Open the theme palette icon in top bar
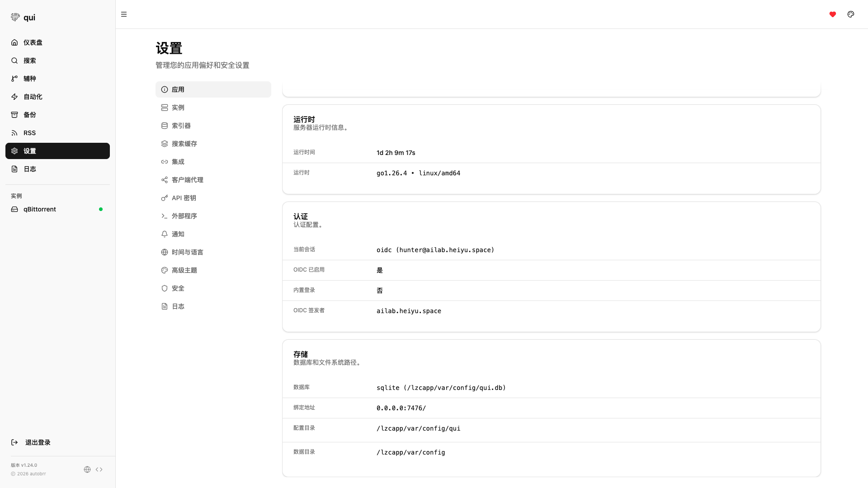 tap(851, 14)
